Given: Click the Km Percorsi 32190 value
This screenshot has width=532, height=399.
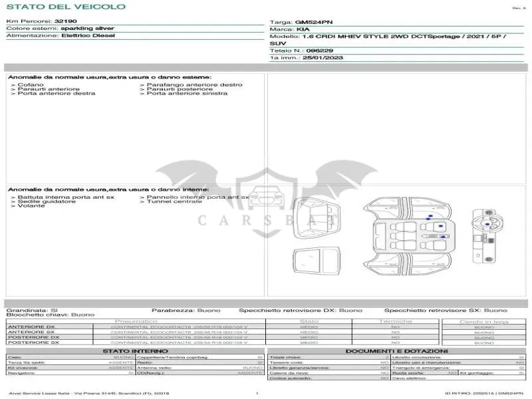Looking at the screenshot, I should [65, 21].
